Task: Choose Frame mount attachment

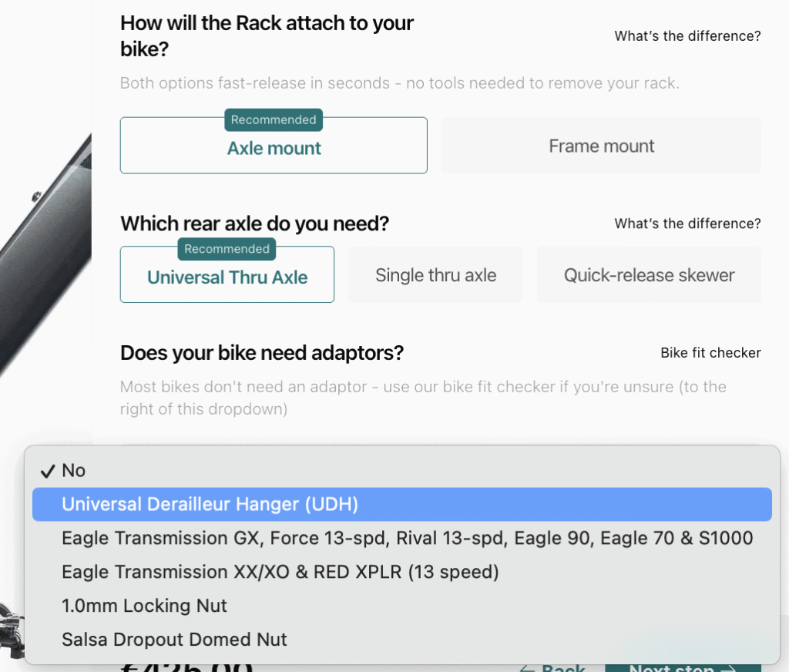Action: (601, 146)
